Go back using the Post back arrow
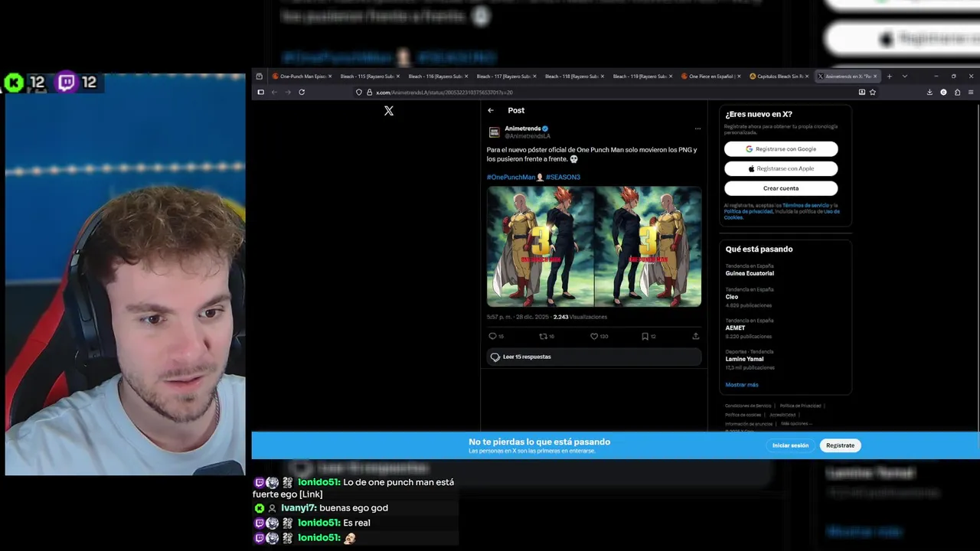This screenshot has width=980, height=551. [x=491, y=110]
